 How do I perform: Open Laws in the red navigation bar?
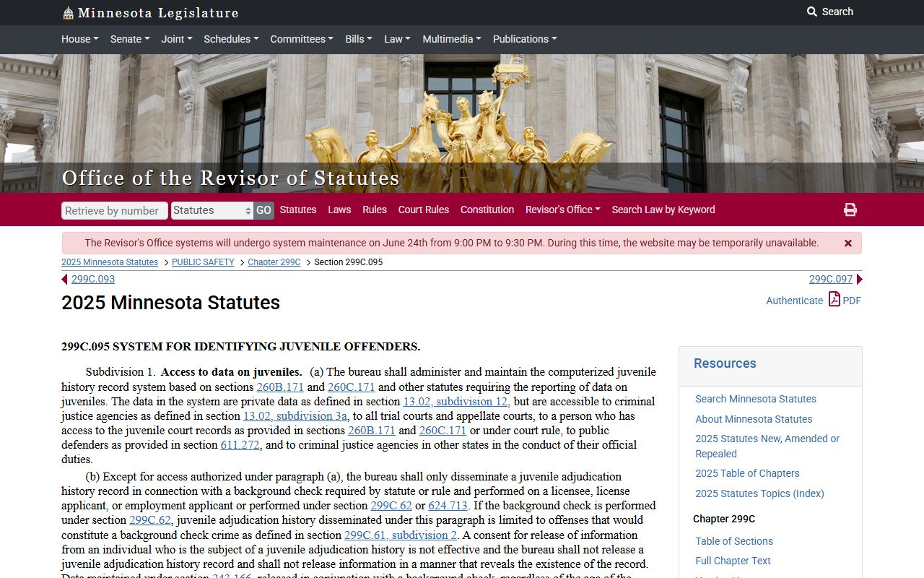pos(339,210)
